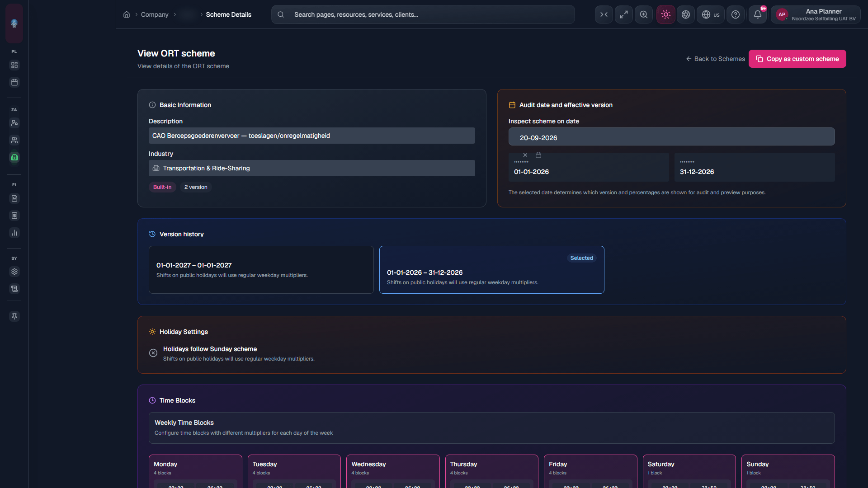Open the calendar planning icon in sidebar
This screenshot has width=868, height=488.
(x=14, y=82)
